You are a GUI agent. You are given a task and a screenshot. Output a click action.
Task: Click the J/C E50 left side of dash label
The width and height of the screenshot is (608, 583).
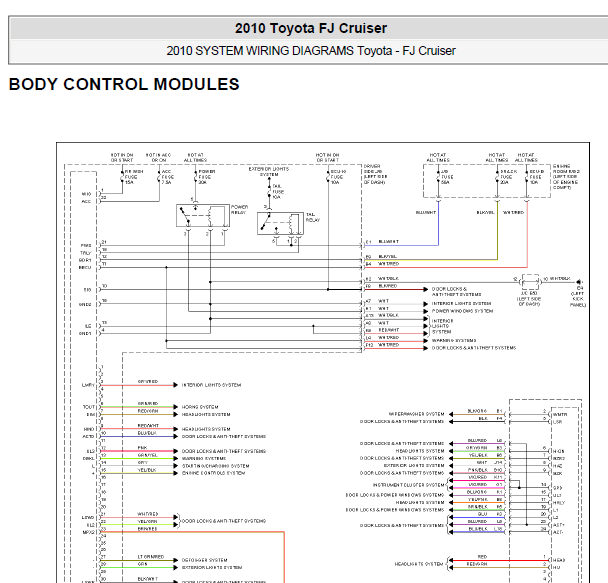529,299
